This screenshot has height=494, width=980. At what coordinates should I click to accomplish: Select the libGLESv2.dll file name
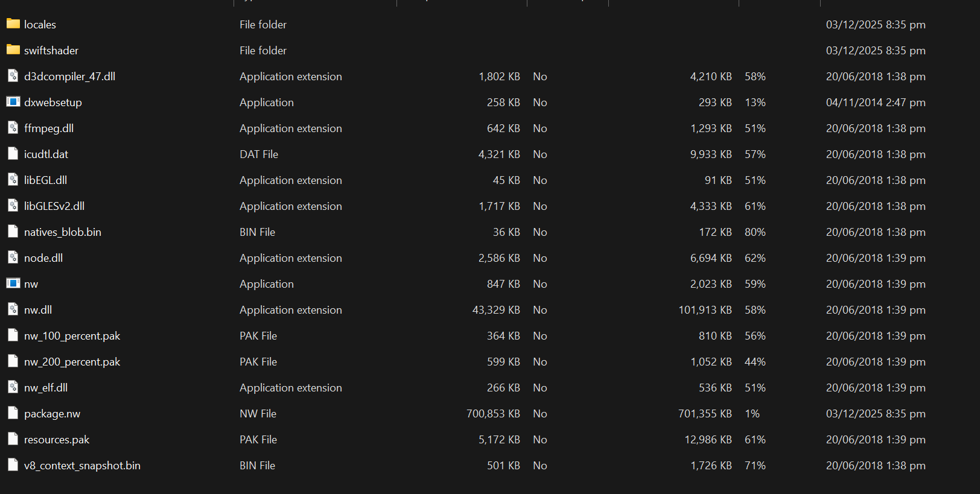point(54,206)
